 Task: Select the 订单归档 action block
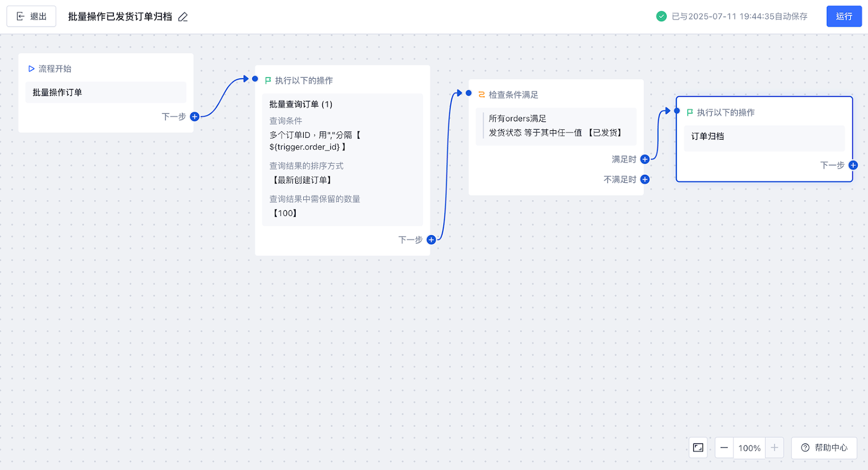click(x=764, y=137)
